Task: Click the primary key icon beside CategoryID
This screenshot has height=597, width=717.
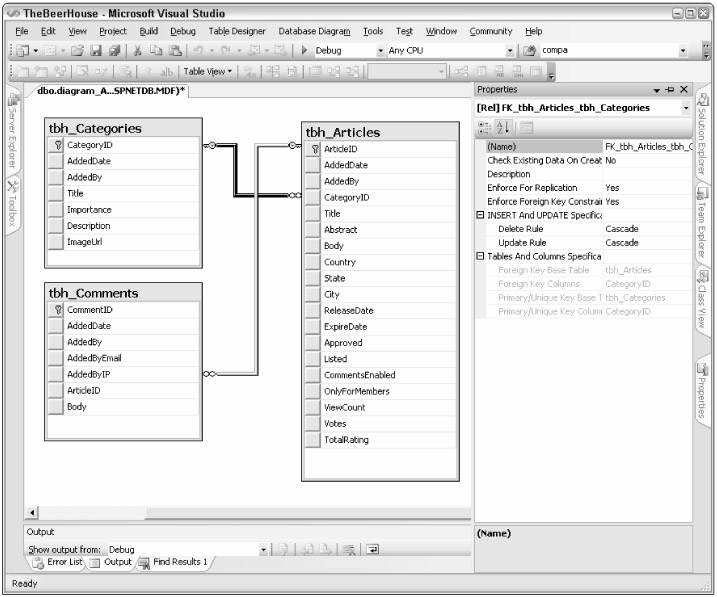Action: tap(57, 146)
